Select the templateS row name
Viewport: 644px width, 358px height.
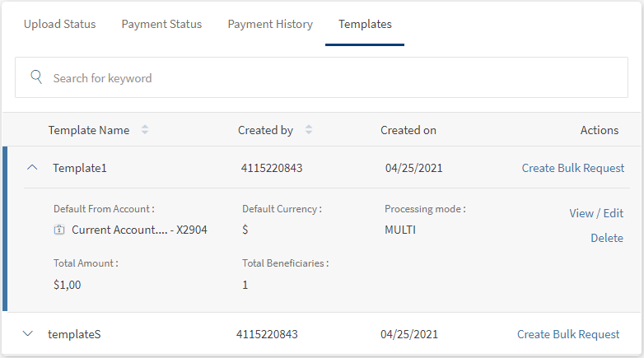coord(74,334)
